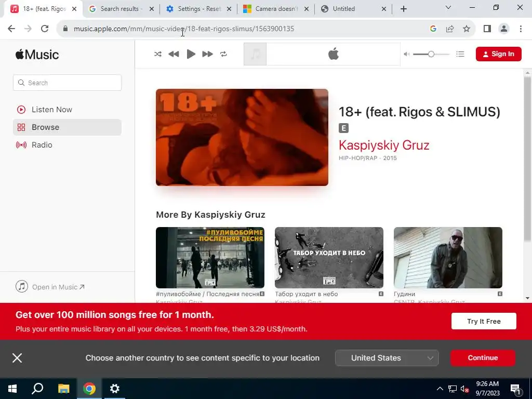Play the current track

pos(191,54)
